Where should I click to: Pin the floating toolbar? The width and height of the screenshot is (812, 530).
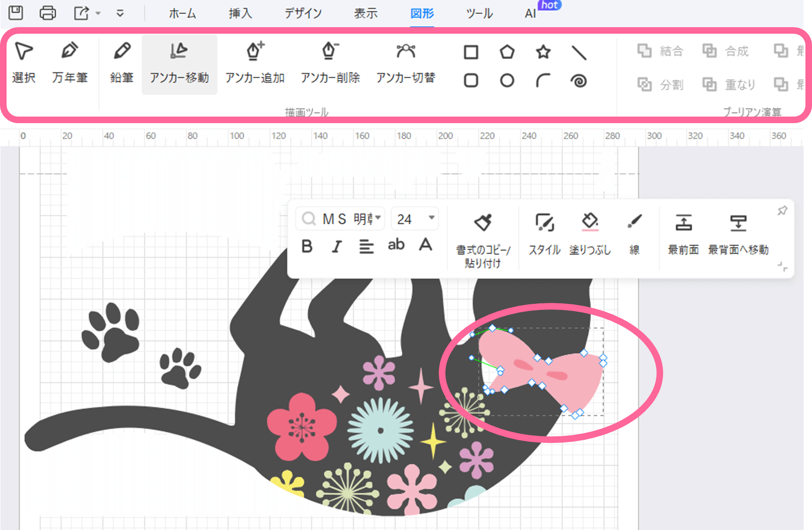point(782,211)
